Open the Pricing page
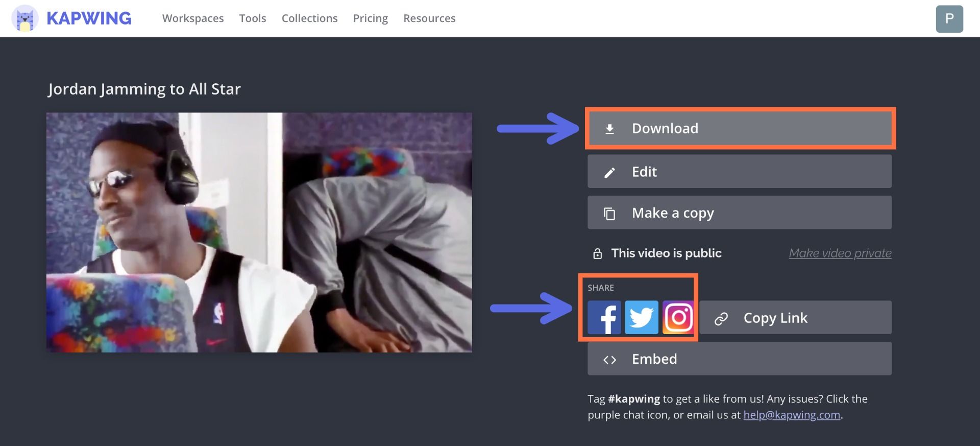The image size is (980, 446). pos(370,18)
